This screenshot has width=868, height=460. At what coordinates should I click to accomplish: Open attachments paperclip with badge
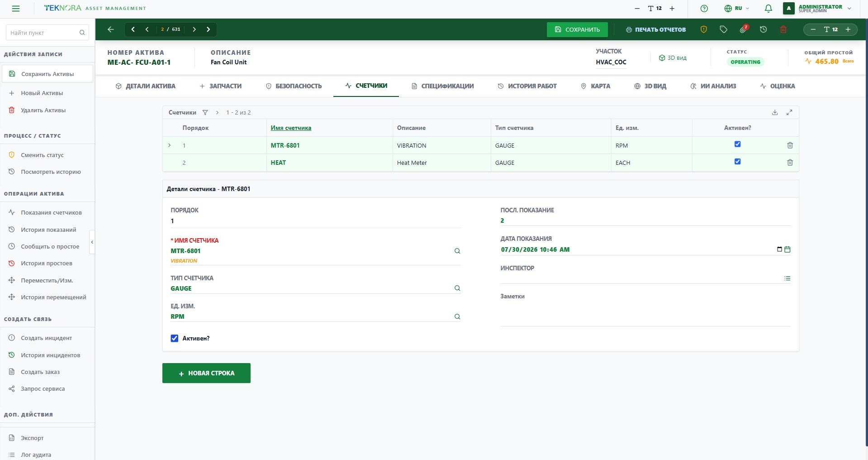(744, 29)
